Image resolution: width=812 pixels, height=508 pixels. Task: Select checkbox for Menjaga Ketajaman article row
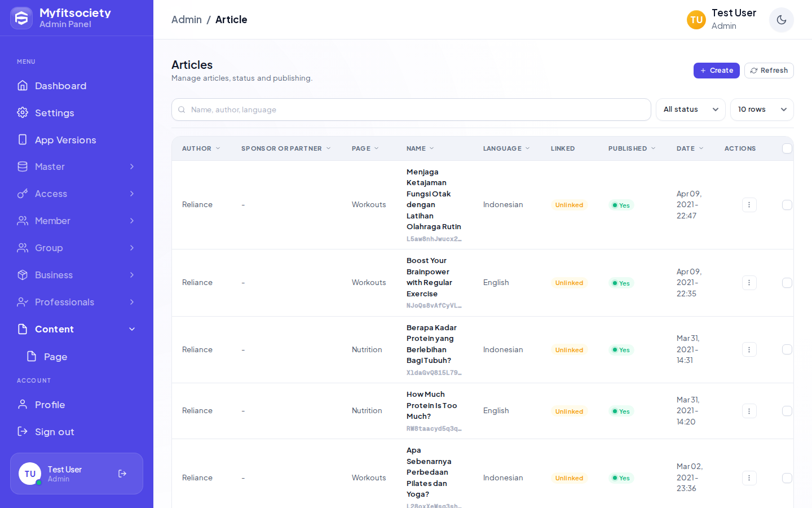[x=787, y=205]
